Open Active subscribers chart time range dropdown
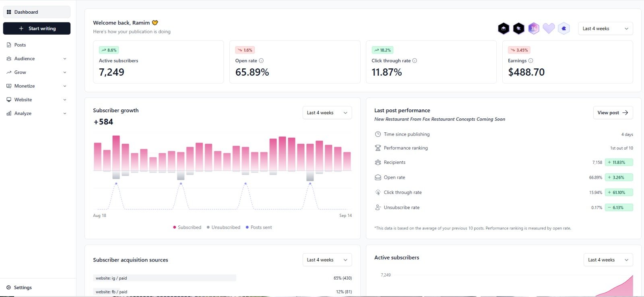The height and width of the screenshot is (297, 644). click(608, 260)
